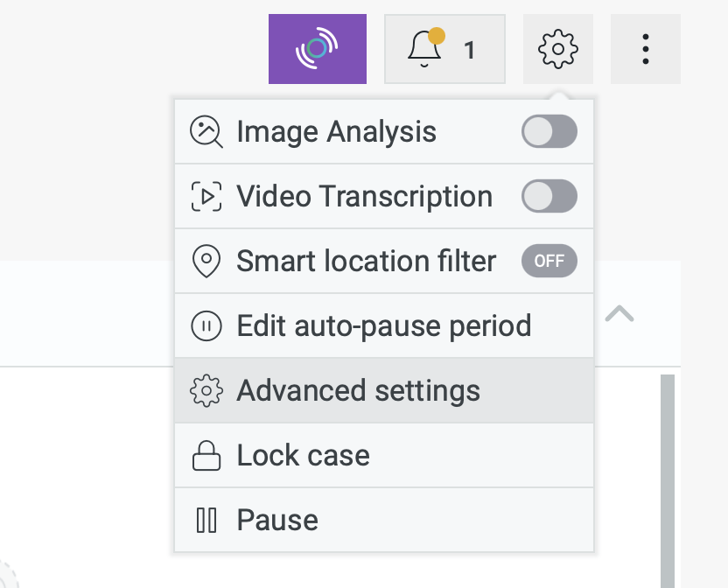
Task: Click the Pause bars icon
Action: tap(206, 521)
